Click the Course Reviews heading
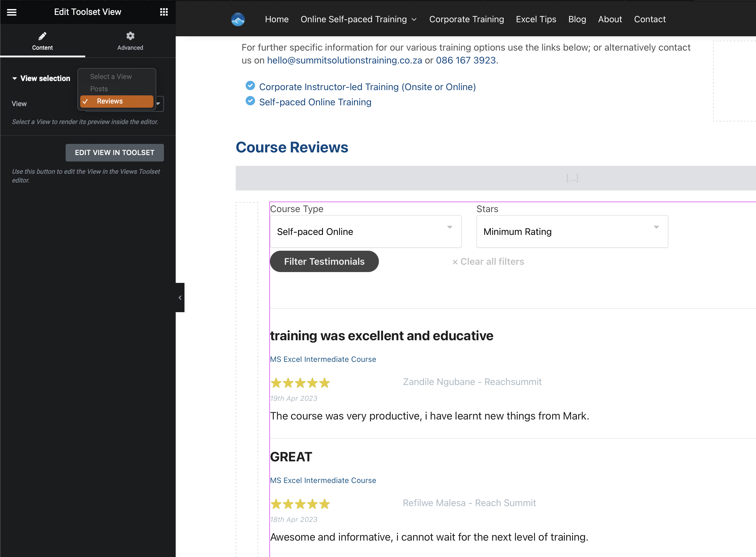The width and height of the screenshot is (756, 557). click(x=292, y=147)
